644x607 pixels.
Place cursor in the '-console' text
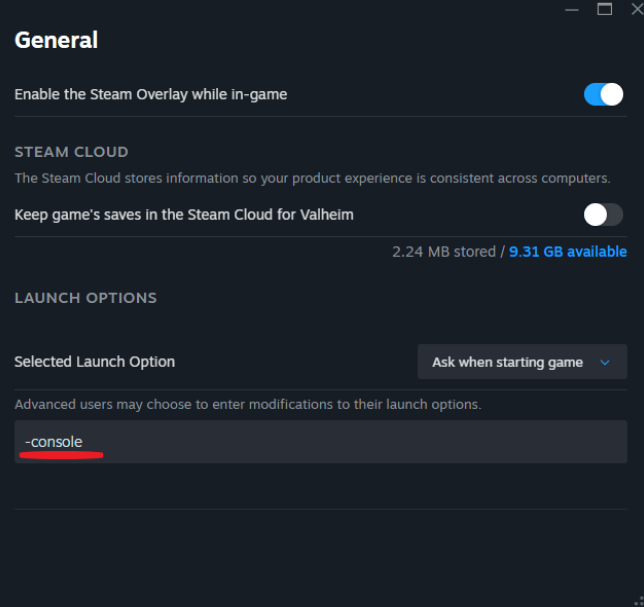[x=54, y=442]
